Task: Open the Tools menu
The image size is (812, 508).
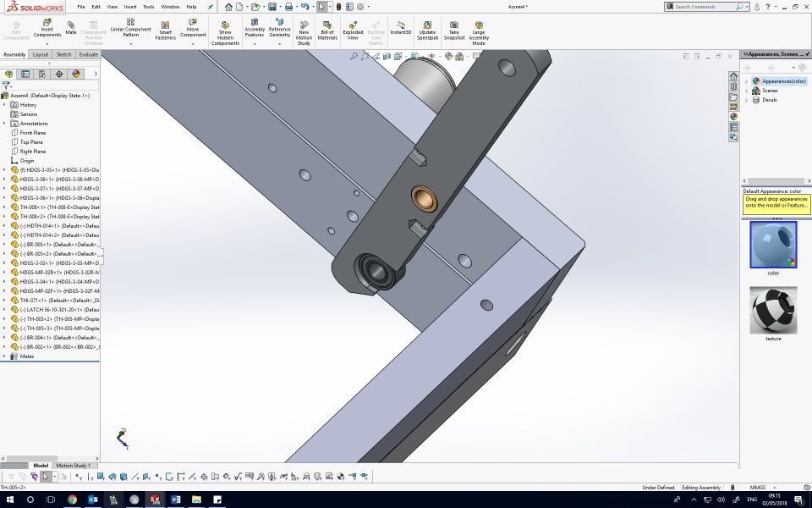Action: [149, 7]
